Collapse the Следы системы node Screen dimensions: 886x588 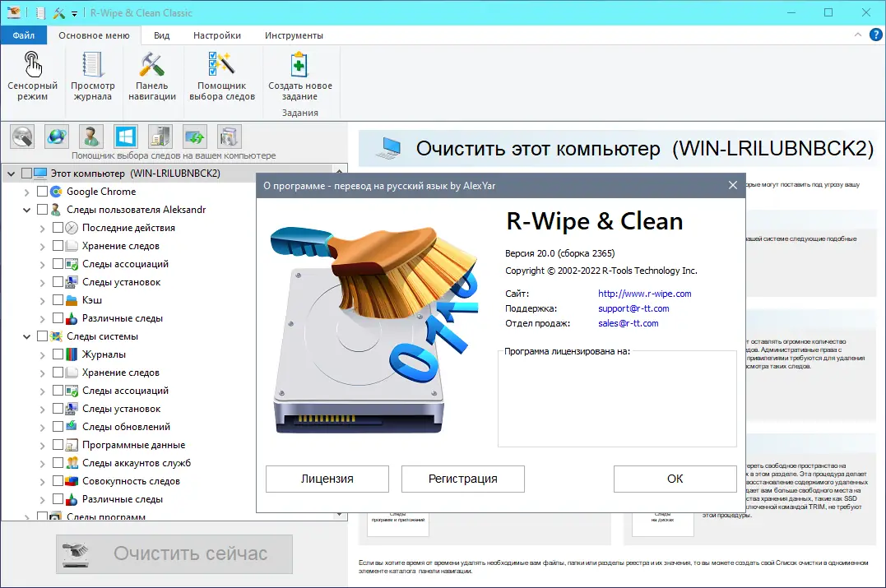coord(26,336)
